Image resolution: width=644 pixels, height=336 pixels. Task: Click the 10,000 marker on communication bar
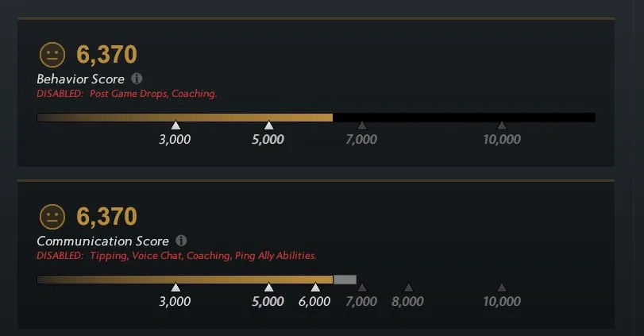502,287
